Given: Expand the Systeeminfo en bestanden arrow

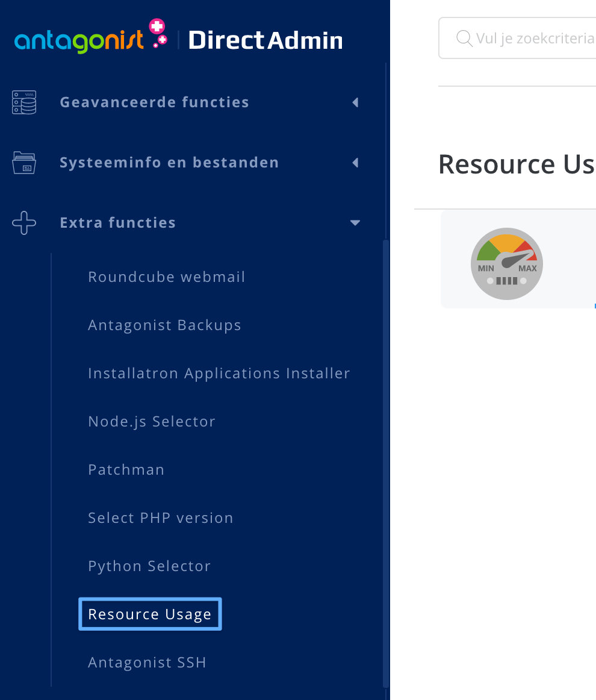Looking at the screenshot, I should [x=356, y=163].
